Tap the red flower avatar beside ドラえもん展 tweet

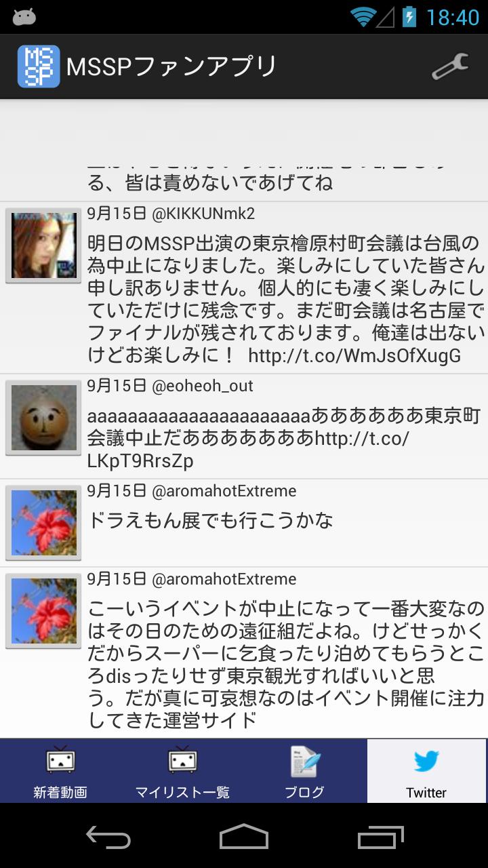tap(43, 522)
